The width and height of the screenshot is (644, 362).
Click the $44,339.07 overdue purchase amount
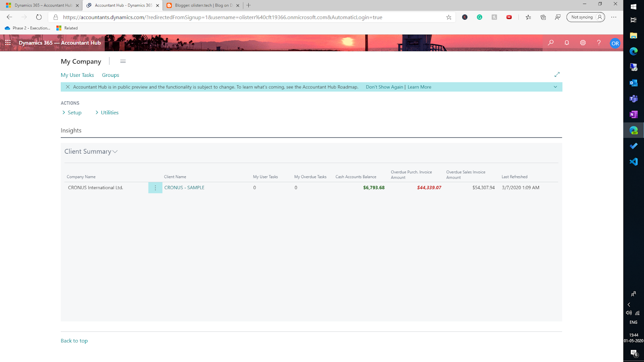pos(429,188)
